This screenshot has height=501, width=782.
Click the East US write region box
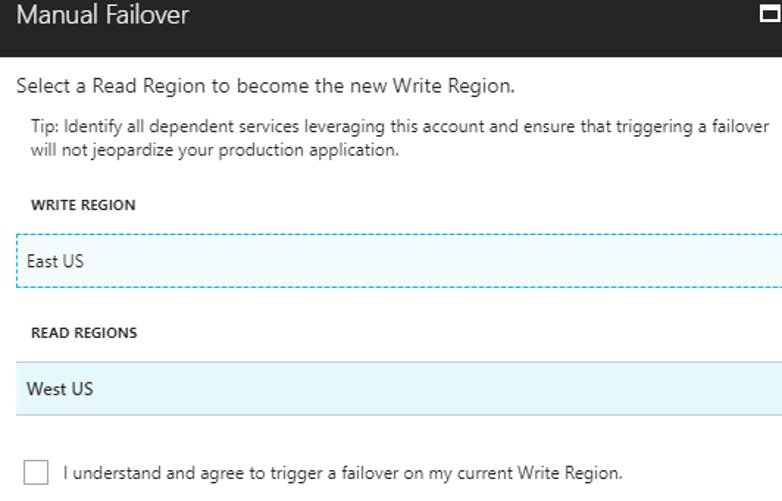pyautogui.click(x=399, y=261)
